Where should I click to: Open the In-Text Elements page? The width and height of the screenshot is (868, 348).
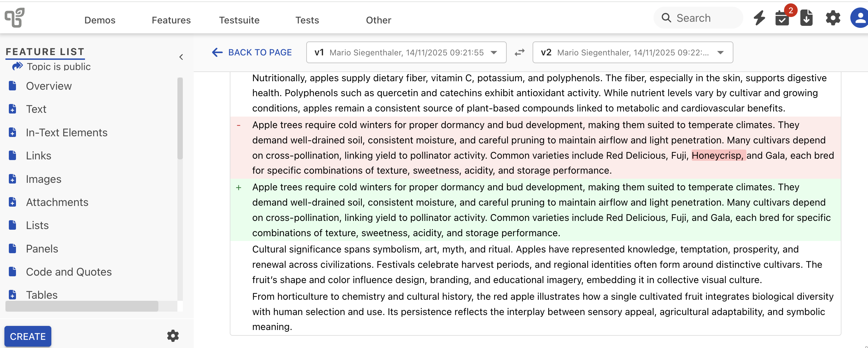(67, 133)
